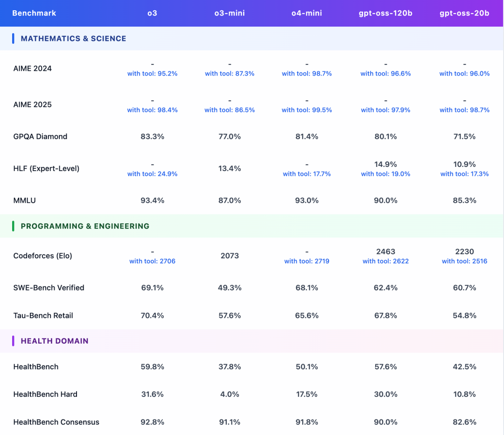Select the HealthBench Hard row label

coord(45,394)
